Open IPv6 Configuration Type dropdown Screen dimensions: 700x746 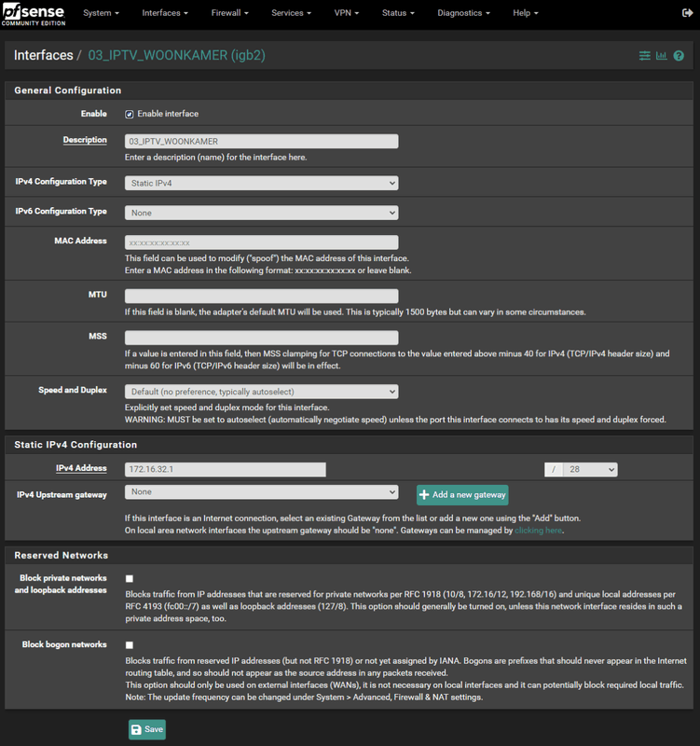[x=262, y=213]
